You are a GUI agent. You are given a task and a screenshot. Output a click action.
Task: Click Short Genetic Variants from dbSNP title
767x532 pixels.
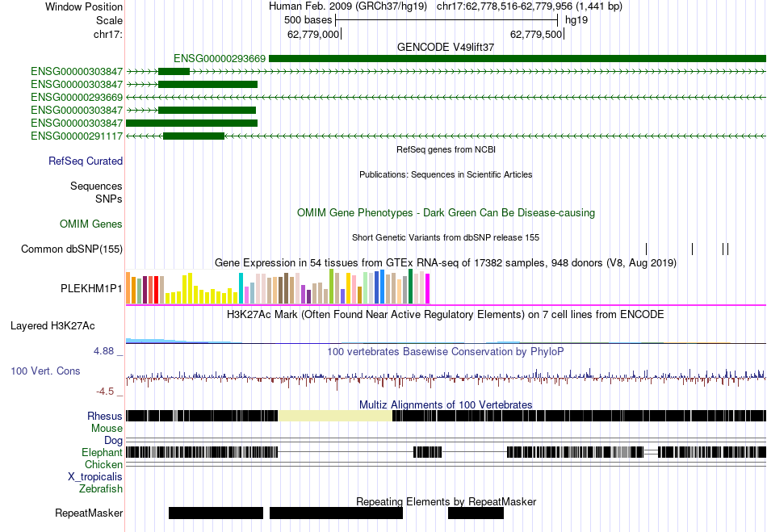tap(446, 237)
